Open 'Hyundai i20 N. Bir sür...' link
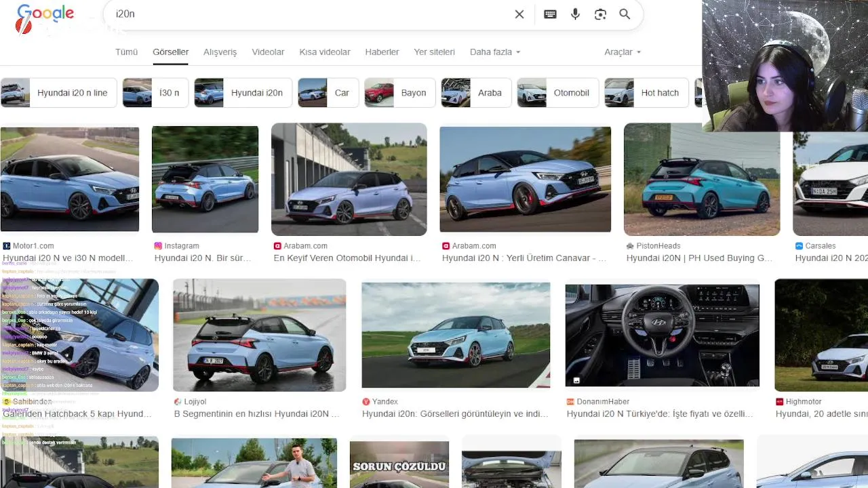Image resolution: width=868 pixels, height=488 pixels. click(x=203, y=258)
